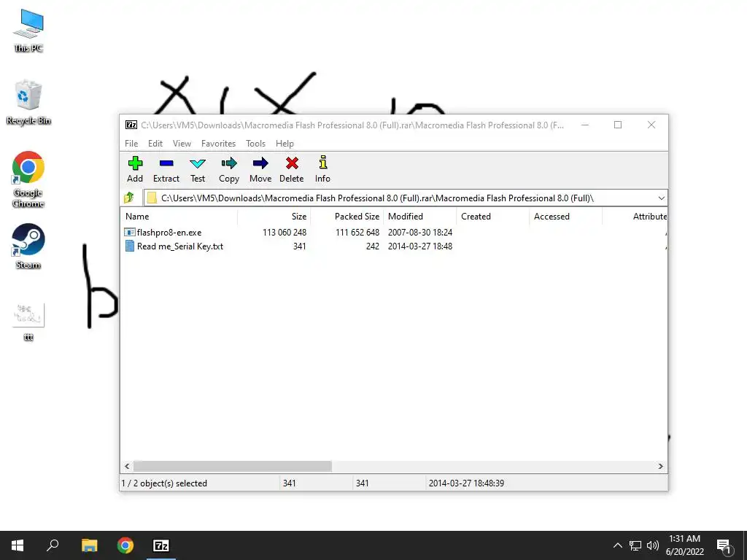Click packed size 242 in Read me row
This screenshot has width=747, height=560.
tap(373, 246)
